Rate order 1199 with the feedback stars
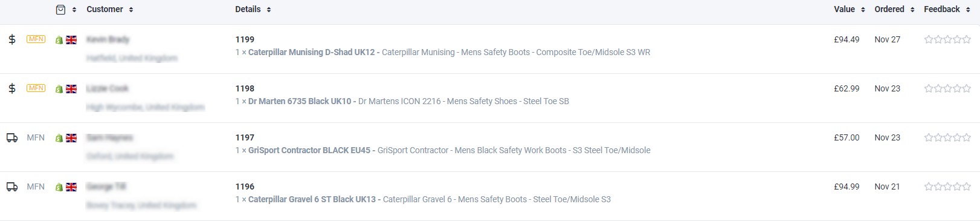Image resolution: width=980 pixels, height=221 pixels. pyautogui.click(x=947, y=39)
